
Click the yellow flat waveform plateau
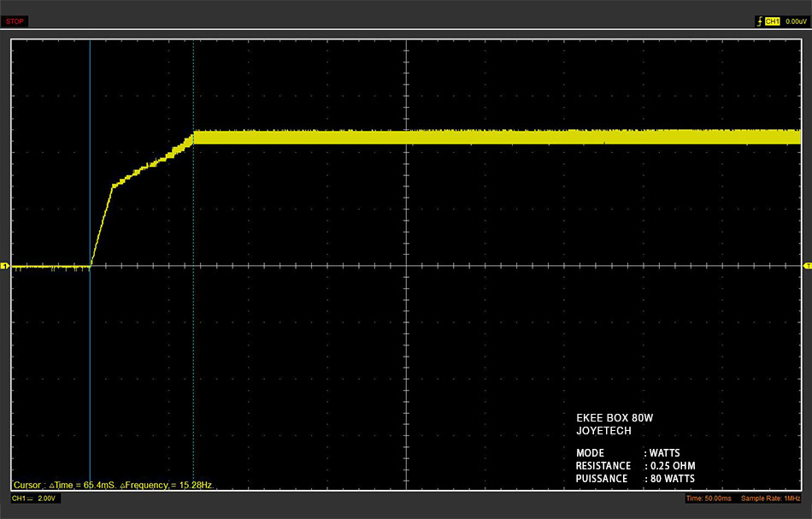point(497,138)
